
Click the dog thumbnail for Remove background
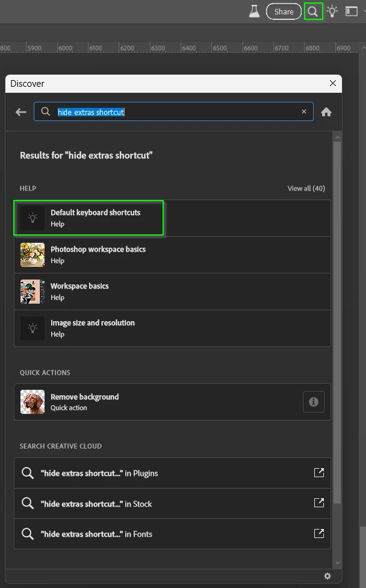coord(33,402)
